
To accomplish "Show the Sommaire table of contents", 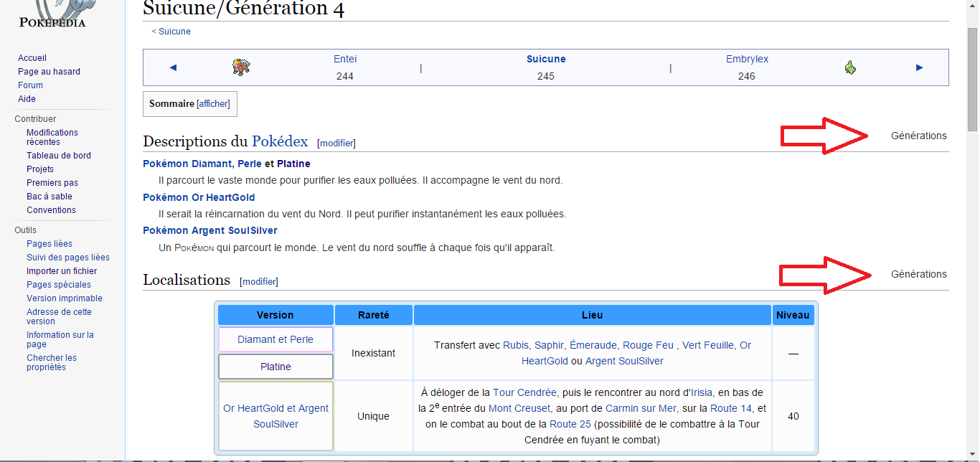I will coord(213,103).
